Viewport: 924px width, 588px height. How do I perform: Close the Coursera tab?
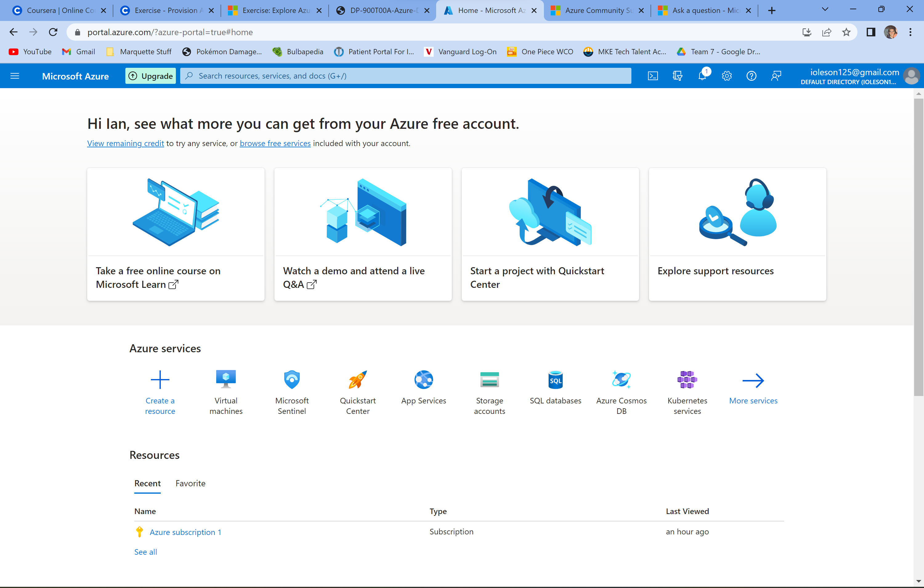click(103, 10)
